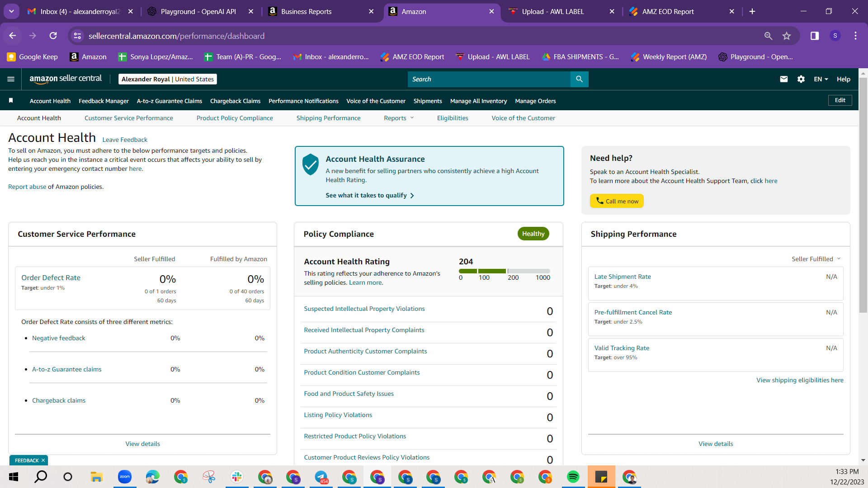Open the Report abuse link
Image resolution: width=868 pixels, height=488 pixels.
27,187
